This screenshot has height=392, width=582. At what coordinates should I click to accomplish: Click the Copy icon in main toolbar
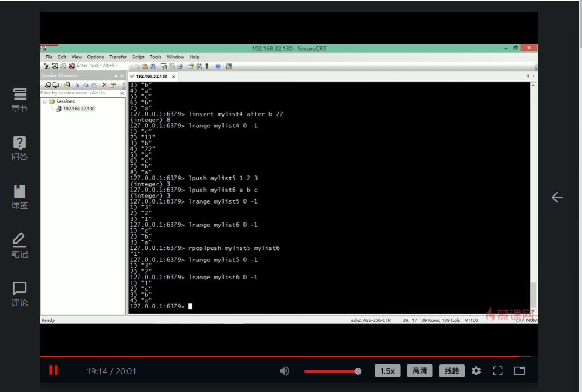pyautogui.click(x=137, y=66)
